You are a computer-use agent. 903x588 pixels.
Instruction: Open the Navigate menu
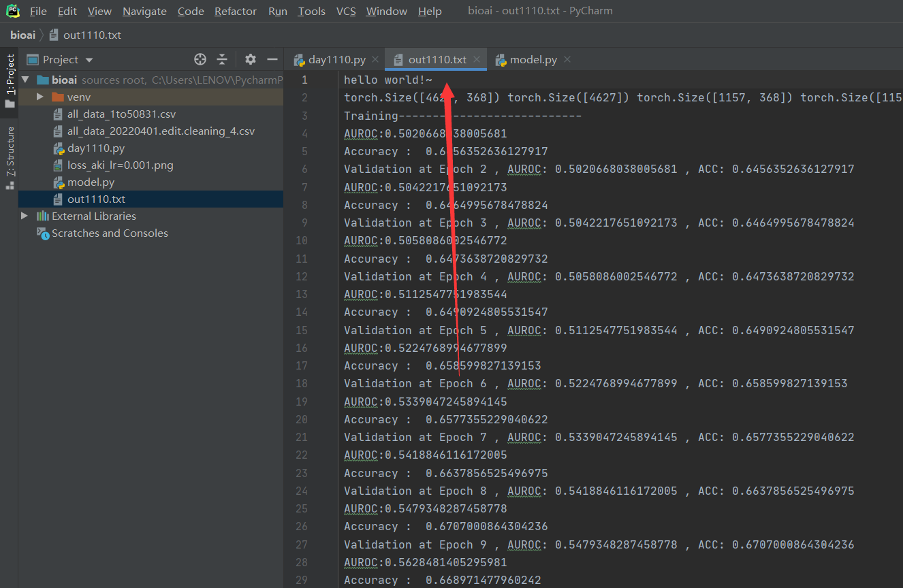[x=144, y=11]
